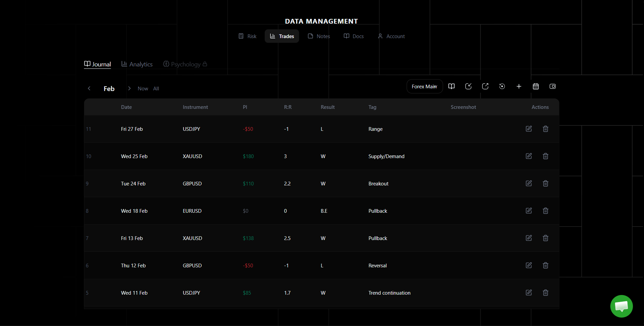
Task: Click the import arrow icon
Action: 468,86
